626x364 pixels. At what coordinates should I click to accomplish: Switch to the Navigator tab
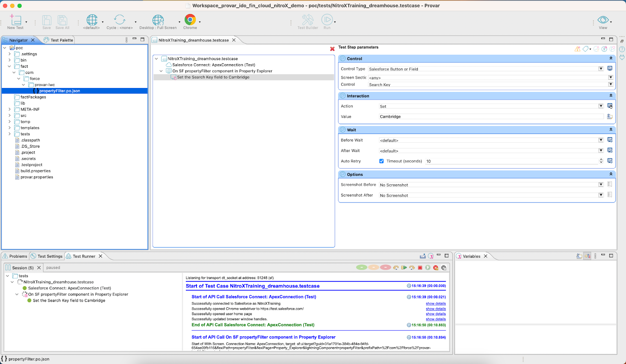18,40
